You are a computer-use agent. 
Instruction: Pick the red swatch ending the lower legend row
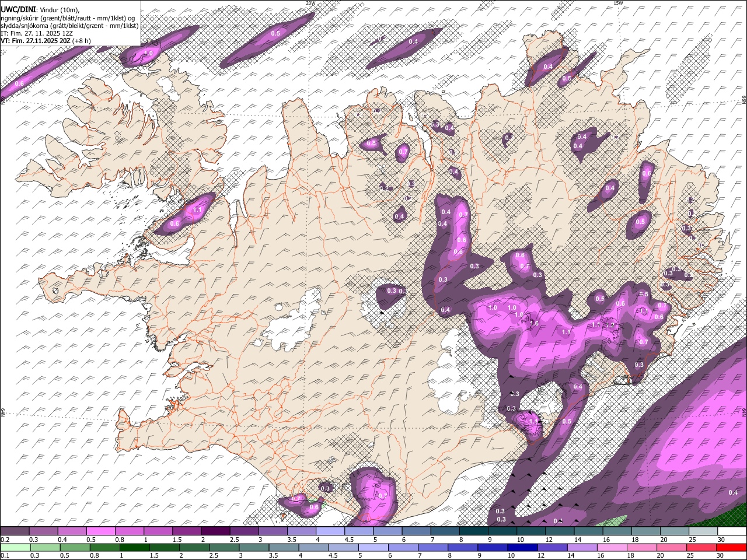coord(731,548)
